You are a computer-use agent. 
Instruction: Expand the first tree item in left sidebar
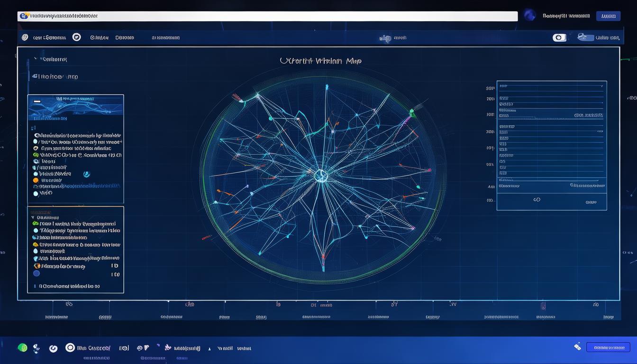tap(35, 60)
